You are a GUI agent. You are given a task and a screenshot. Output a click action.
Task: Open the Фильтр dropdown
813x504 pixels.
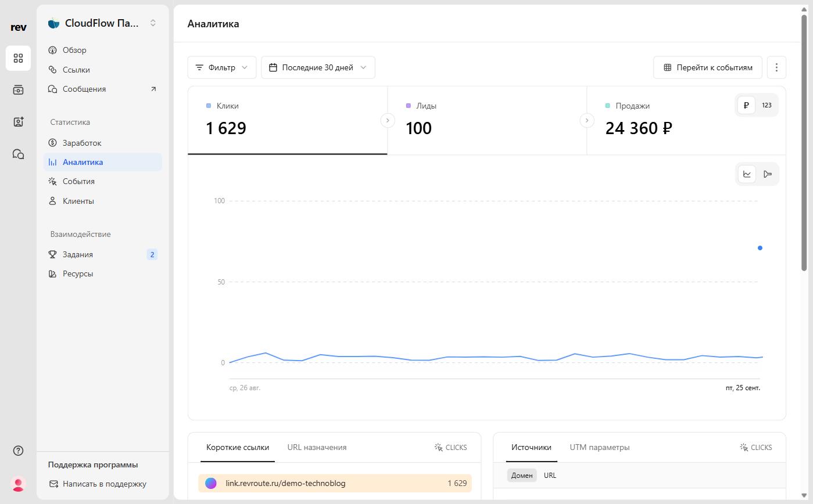click(222, 67)
